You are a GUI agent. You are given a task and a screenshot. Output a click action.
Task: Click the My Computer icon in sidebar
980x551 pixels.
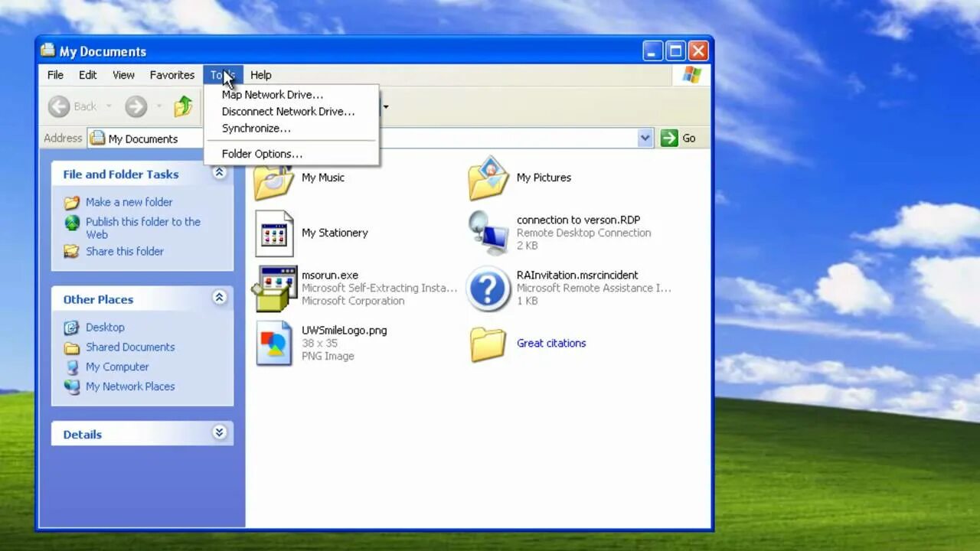pyautogui.click(x=72, y=367)
